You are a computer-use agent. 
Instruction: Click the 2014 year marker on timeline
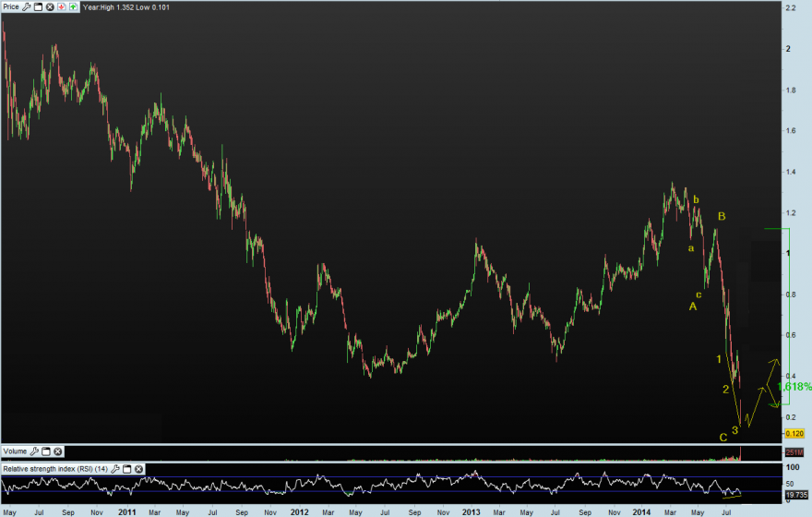pos(641,511)
